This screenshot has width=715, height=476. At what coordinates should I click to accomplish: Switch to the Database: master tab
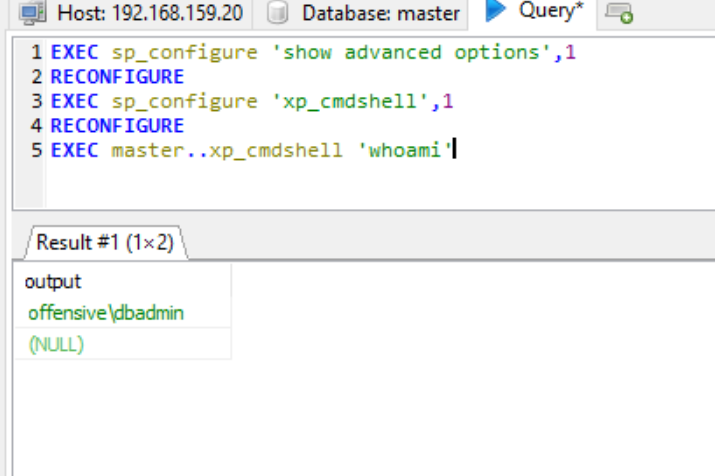[x=380, y=14]
